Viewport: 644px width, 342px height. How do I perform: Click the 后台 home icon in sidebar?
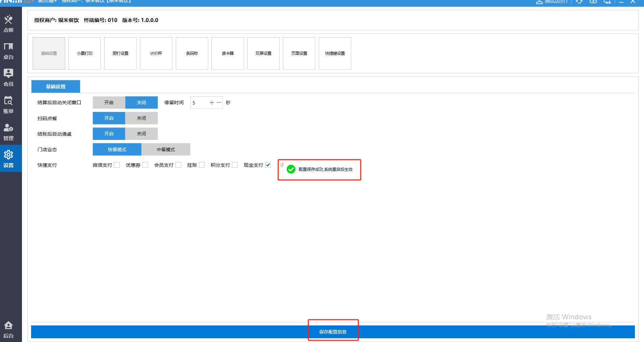coord(8,329)
